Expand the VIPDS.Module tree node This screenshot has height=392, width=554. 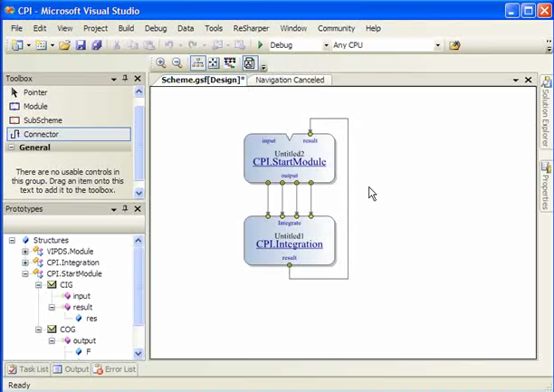pos(25,252)
